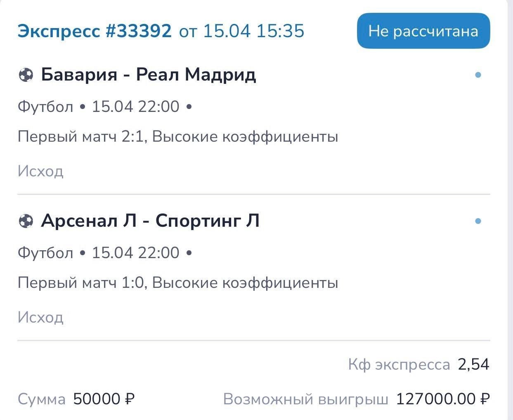
Task: Open the Арсенал Л - Спортинг Л match
Action: (150, 221)
